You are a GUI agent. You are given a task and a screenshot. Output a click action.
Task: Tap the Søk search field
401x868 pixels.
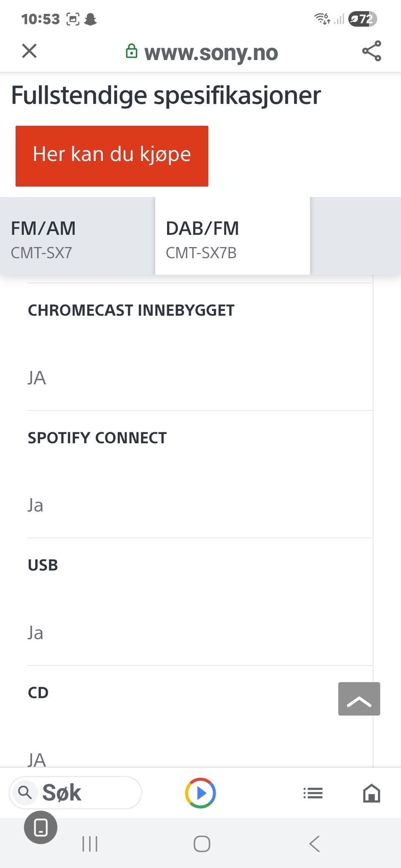tap(84, 792)
